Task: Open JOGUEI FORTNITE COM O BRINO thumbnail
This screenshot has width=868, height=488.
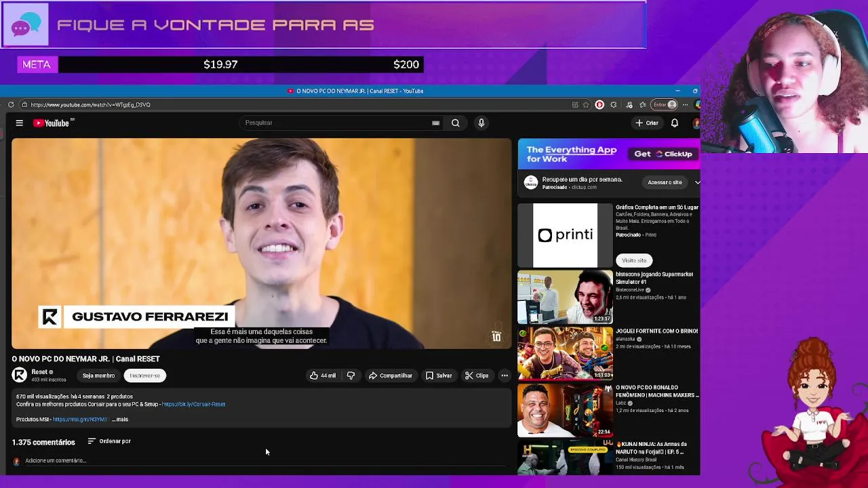Action: coord(565,353)
